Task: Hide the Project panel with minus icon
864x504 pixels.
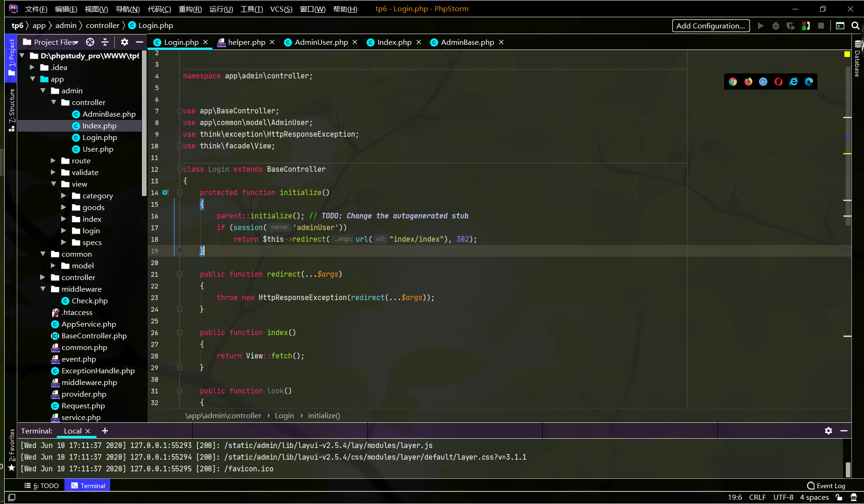Action: point(139,42)
